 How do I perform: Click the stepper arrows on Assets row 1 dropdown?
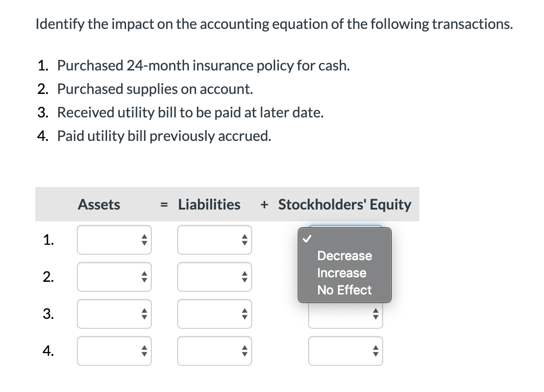click(x=144, y=240)
